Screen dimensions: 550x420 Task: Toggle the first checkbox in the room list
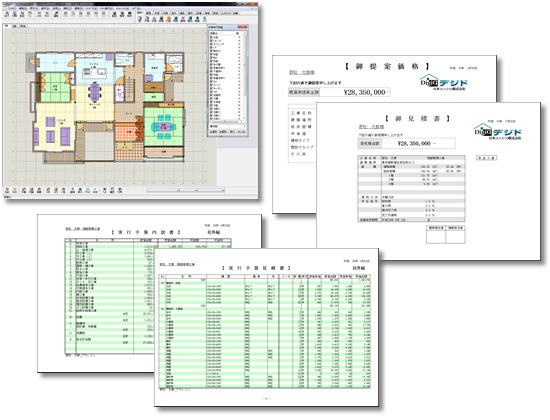pyautogui.click(x=211, y=37)
